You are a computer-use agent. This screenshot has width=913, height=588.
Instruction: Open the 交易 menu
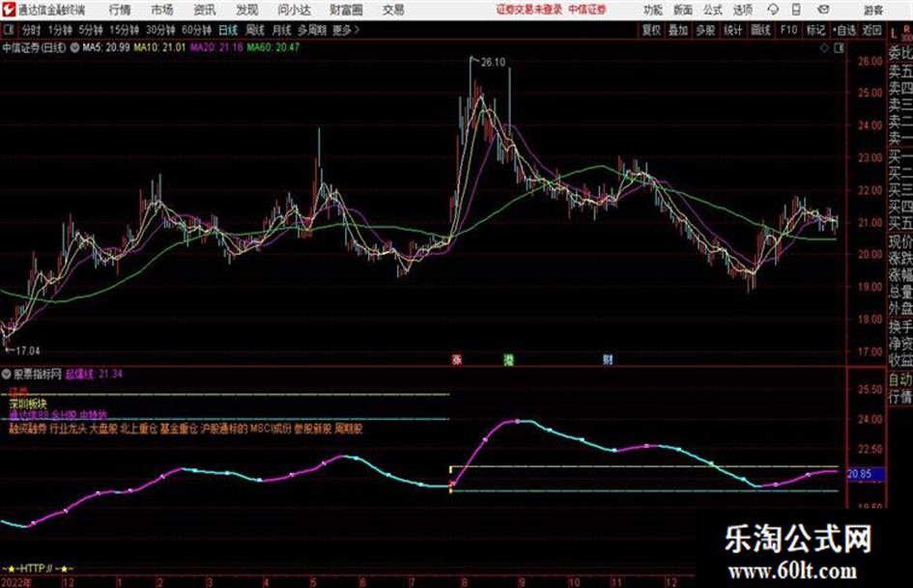click(393, 10)
